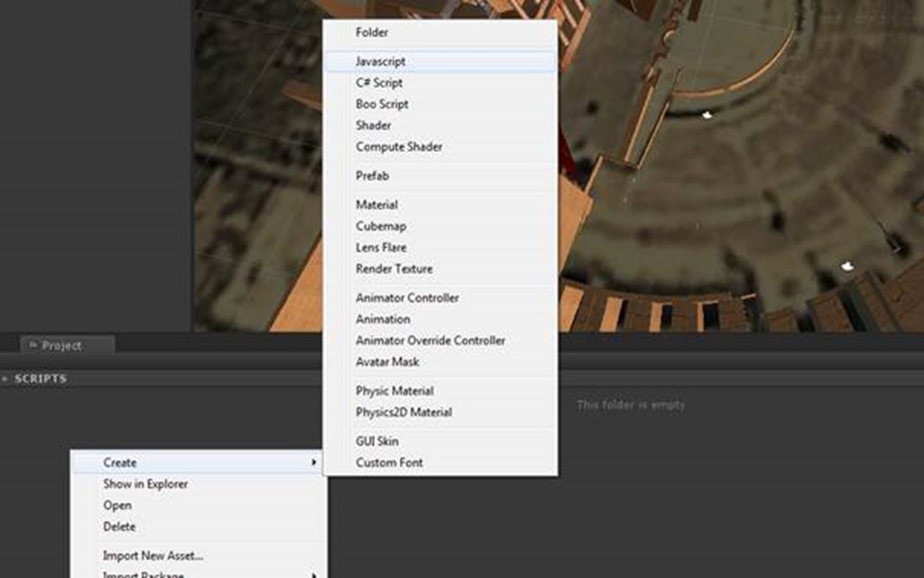
Task: Create a GUI Skin asset
Action: (376, 442)
